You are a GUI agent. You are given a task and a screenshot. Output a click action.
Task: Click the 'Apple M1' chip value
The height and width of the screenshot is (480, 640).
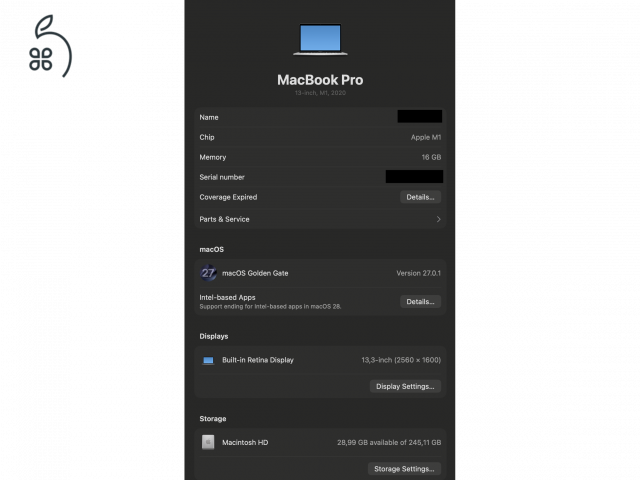point(426,137)
